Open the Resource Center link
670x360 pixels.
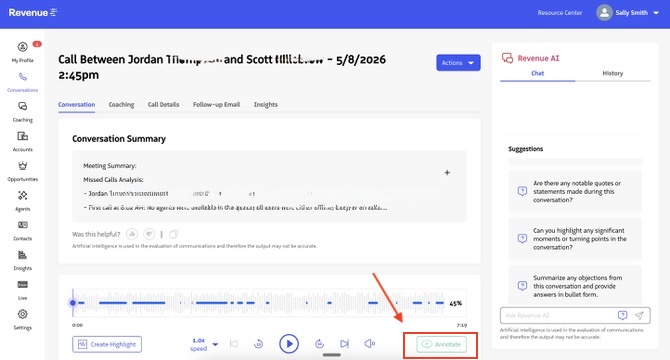pos(560,13)
